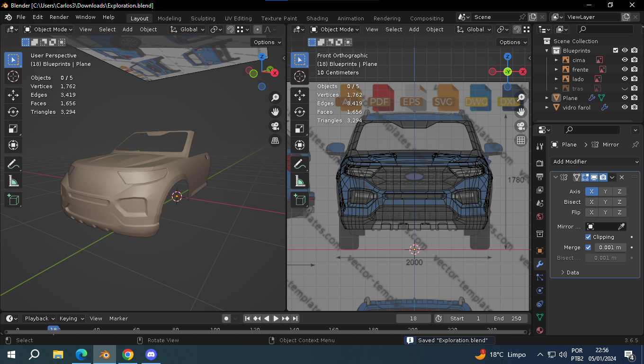Screen dimensions: 644x364
Task: Click the Edge browser taskbar icon
Action: pyautogui.click(x=81, y=355)
